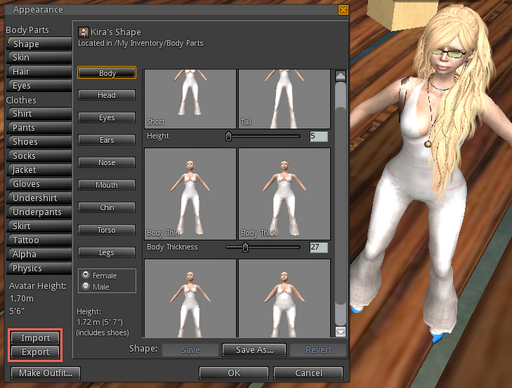This screenshot has height=388, width=512.
Task: Select the Pants clothing tab
Action: [x=39, y=128]
